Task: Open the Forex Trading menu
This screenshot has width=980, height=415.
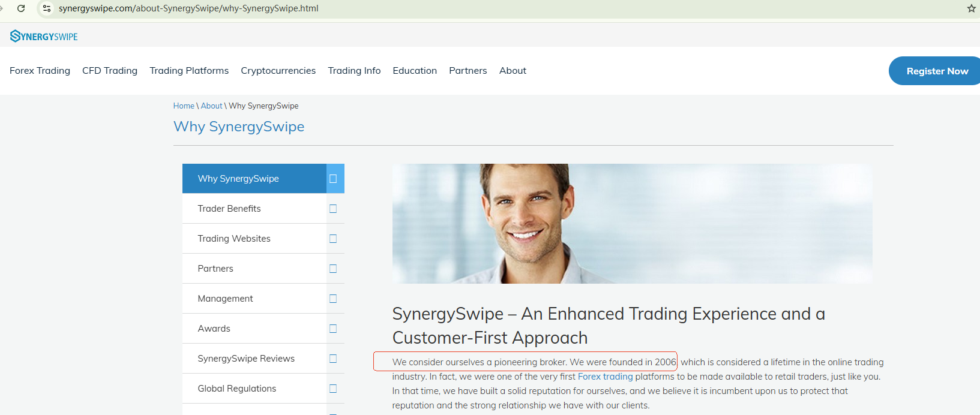Action: (40, 71)
